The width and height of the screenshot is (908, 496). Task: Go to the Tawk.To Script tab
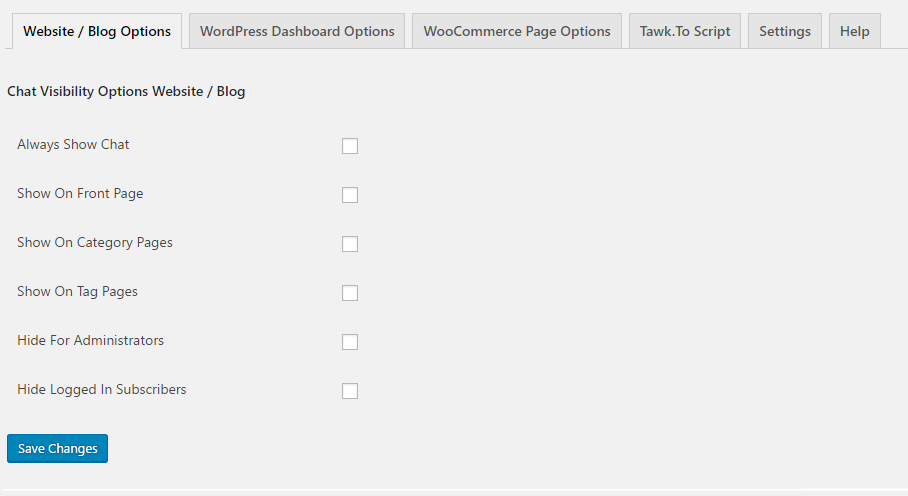click(685, 31)
